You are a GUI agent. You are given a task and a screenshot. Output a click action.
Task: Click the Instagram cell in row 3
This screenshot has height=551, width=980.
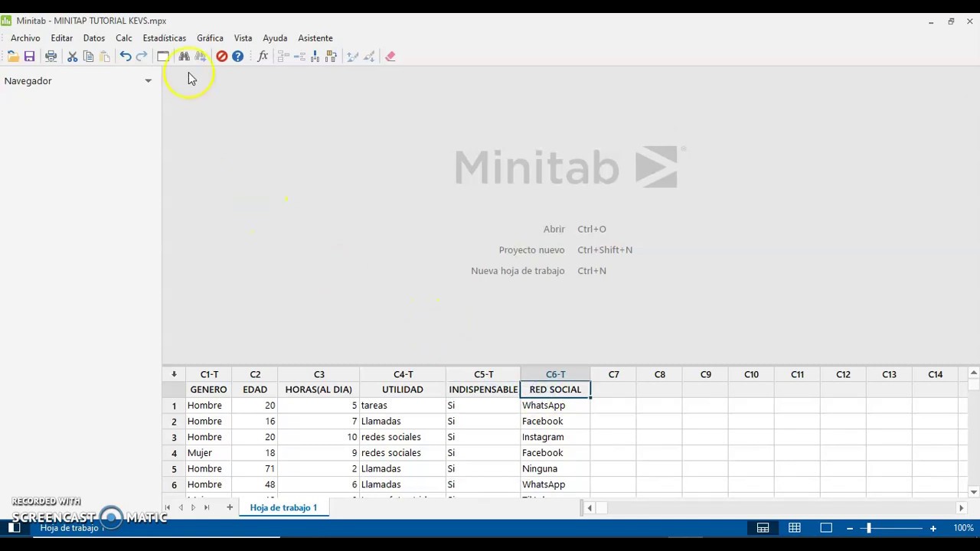click(556, 437)
